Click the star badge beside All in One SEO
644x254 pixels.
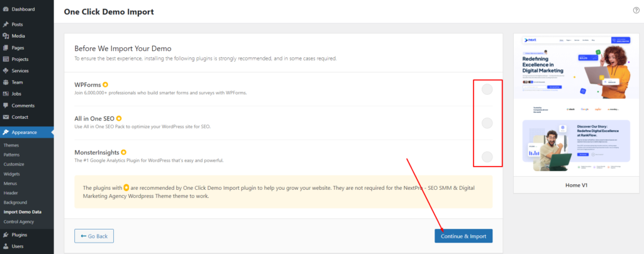119,119
